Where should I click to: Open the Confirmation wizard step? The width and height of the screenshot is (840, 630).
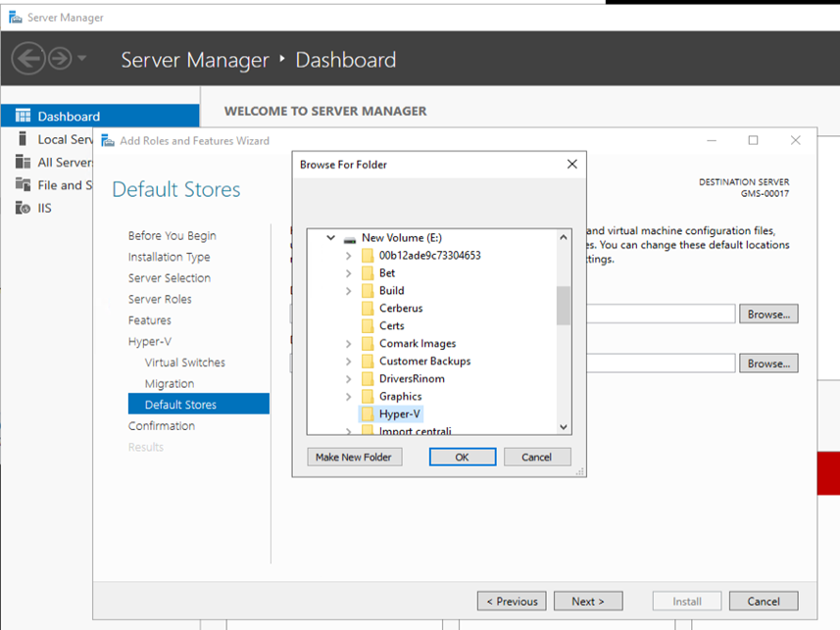pyautogui.click(x=162, y=426)
